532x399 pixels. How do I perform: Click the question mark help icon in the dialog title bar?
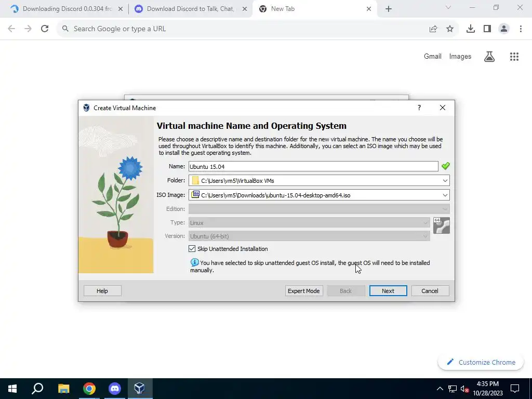419,108
